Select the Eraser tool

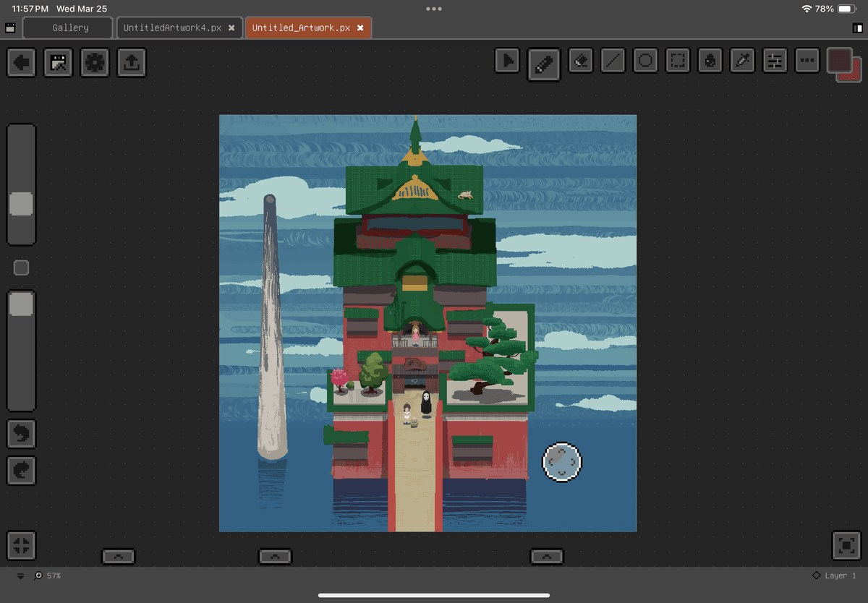tap(580, 61)
